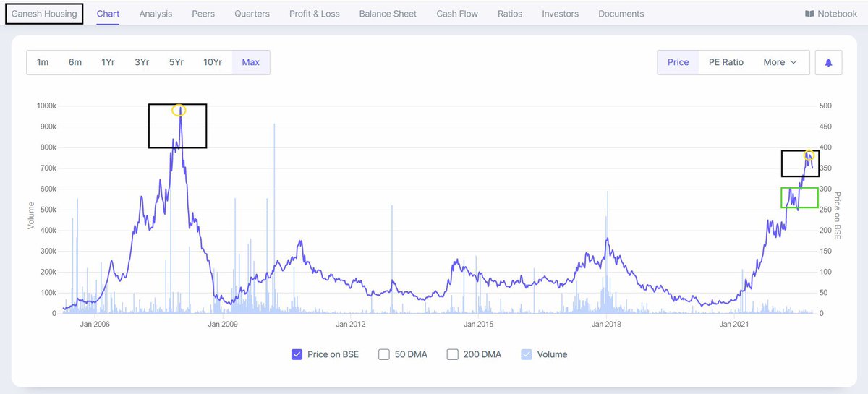The image size is (868, 394).
Task: Toggle the Price on BSE checkbox
Action: (296, 354)
